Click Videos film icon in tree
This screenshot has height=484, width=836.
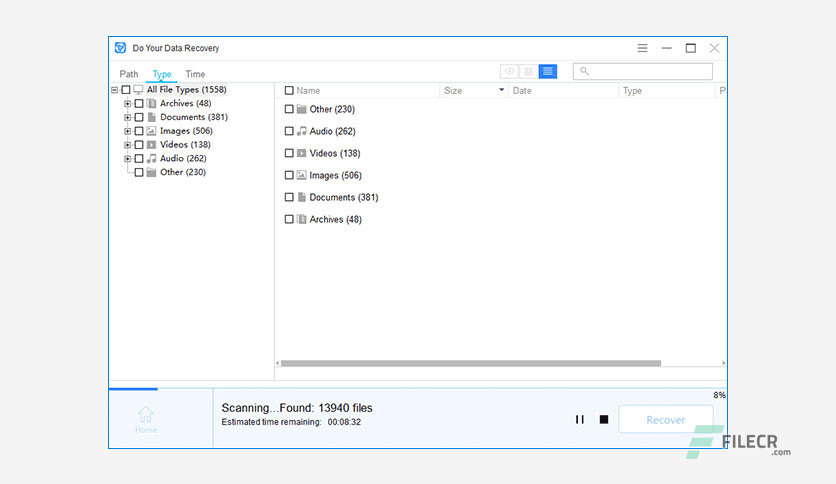click(151, 145)
